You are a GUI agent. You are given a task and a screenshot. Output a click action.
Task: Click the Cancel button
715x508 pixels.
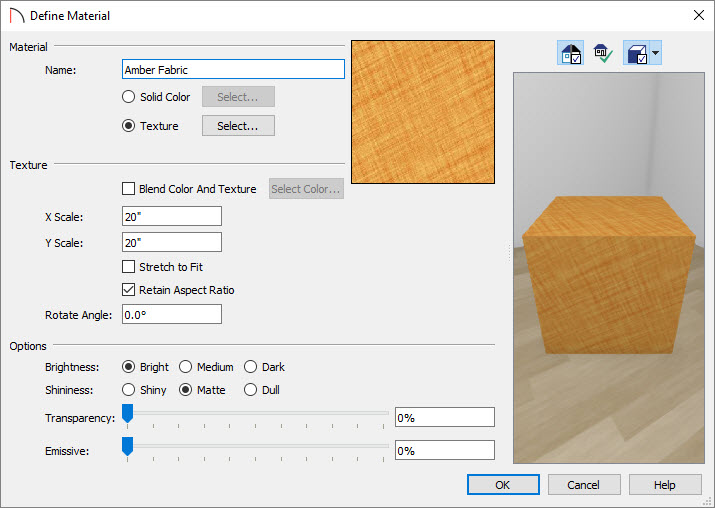coord(584,485)
